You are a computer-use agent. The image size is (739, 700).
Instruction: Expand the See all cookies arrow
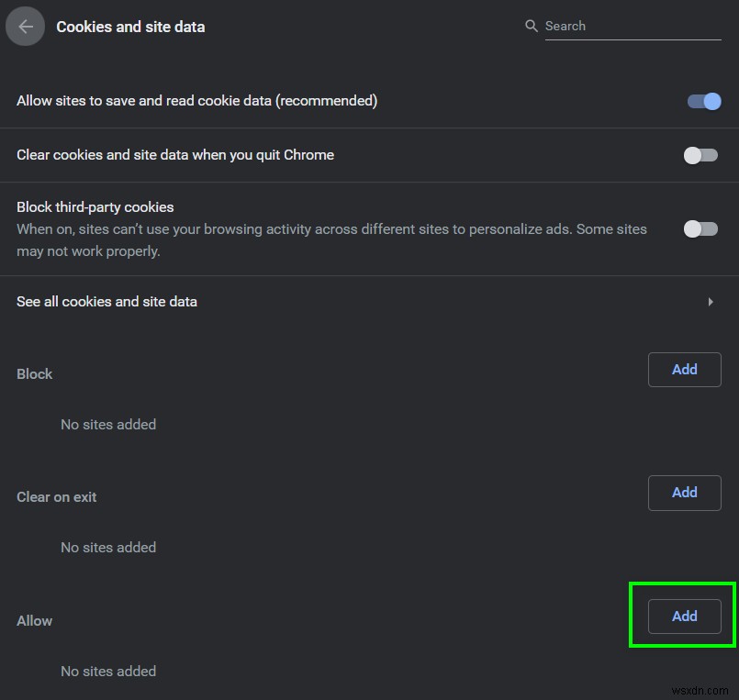[711, 302]
